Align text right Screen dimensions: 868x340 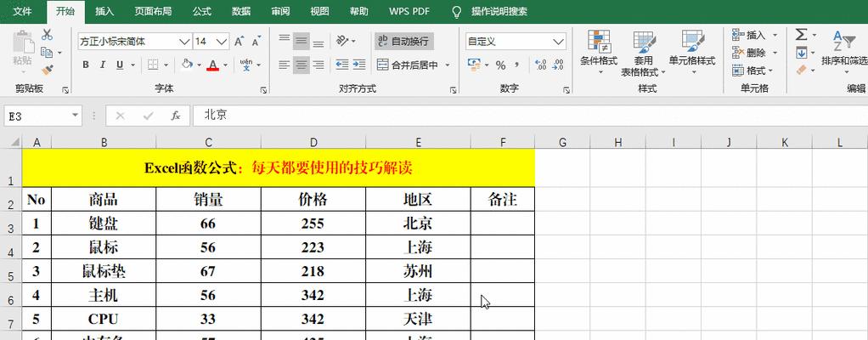click(318, 65)
